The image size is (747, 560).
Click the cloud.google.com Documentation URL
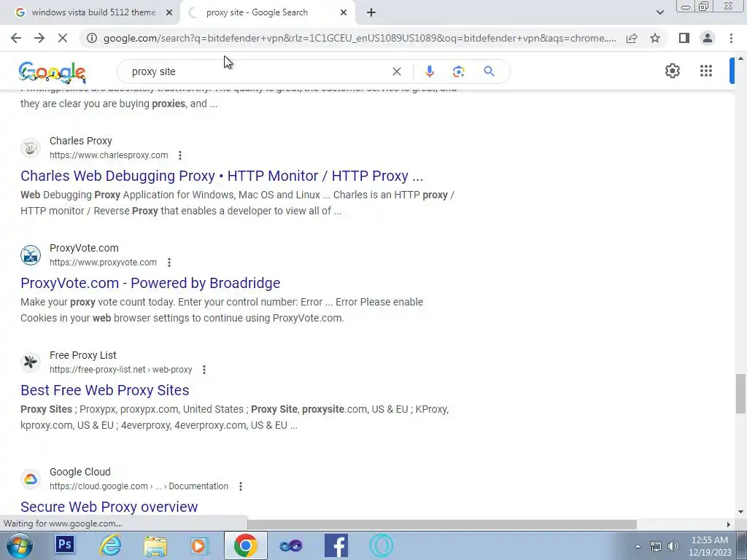tap(139, 486)
